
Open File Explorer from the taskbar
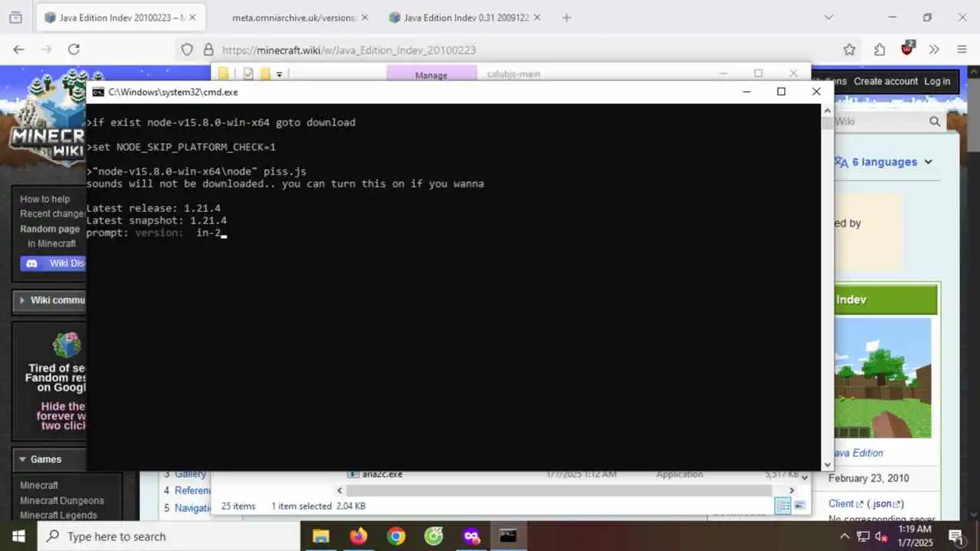(x=321, y=536)
